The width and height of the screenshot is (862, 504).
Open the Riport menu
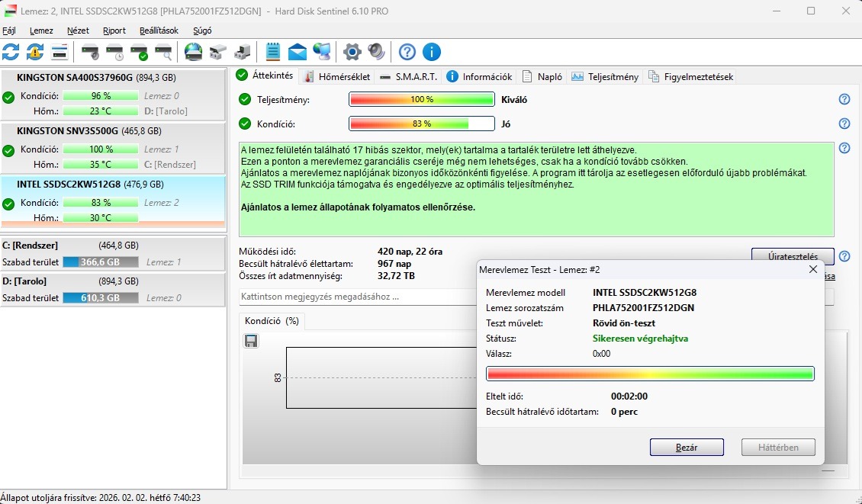click(114, 30)
